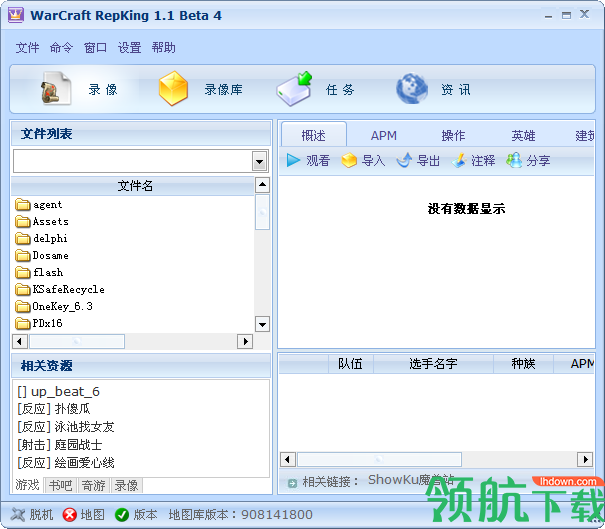
Task: Open the 泳池找女友 resource link
Action: [x=66, y=427]
